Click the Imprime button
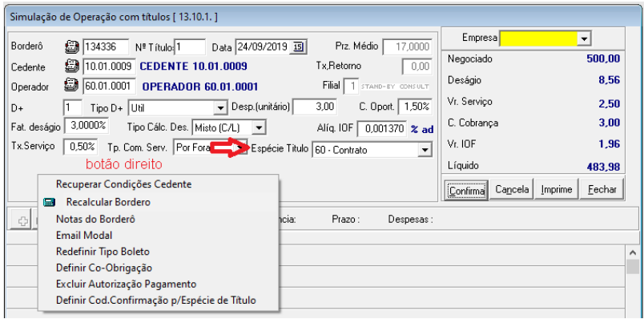 click(x=556, y=189)
